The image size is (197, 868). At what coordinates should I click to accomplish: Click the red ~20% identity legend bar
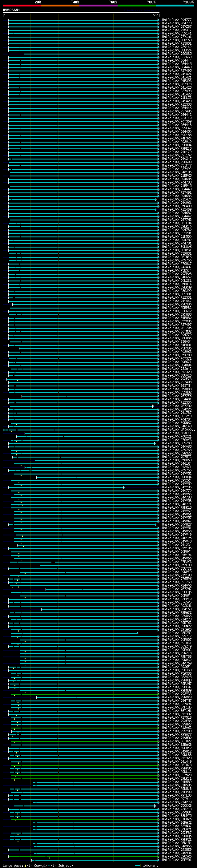[x=22, y=6]
